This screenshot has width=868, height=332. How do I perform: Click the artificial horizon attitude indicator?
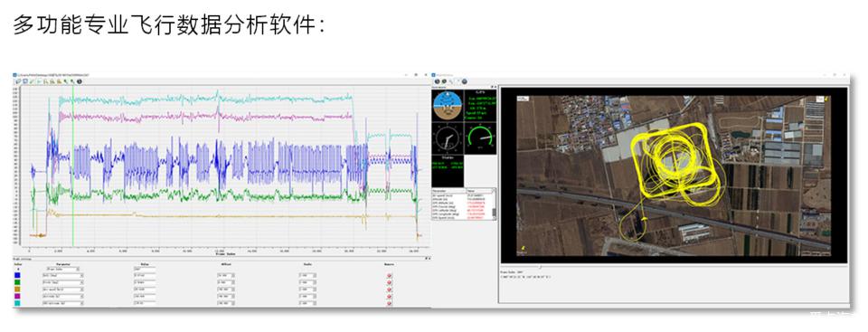click(x=448, y=104)
